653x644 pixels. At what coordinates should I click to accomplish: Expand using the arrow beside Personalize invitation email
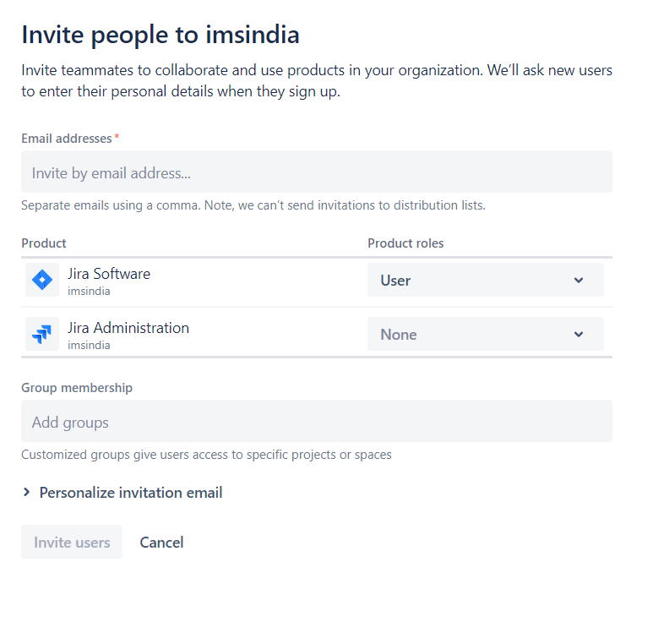click(x=27, y=493)
